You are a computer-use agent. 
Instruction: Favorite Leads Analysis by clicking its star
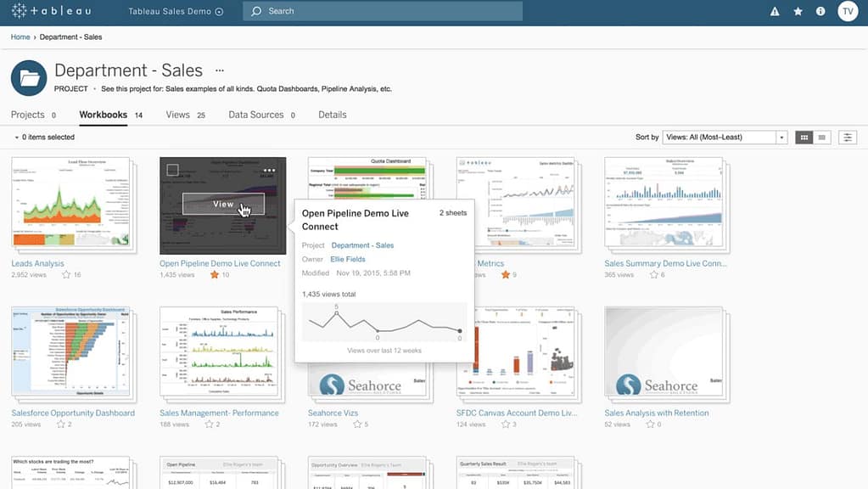click(x=66, y=274)
